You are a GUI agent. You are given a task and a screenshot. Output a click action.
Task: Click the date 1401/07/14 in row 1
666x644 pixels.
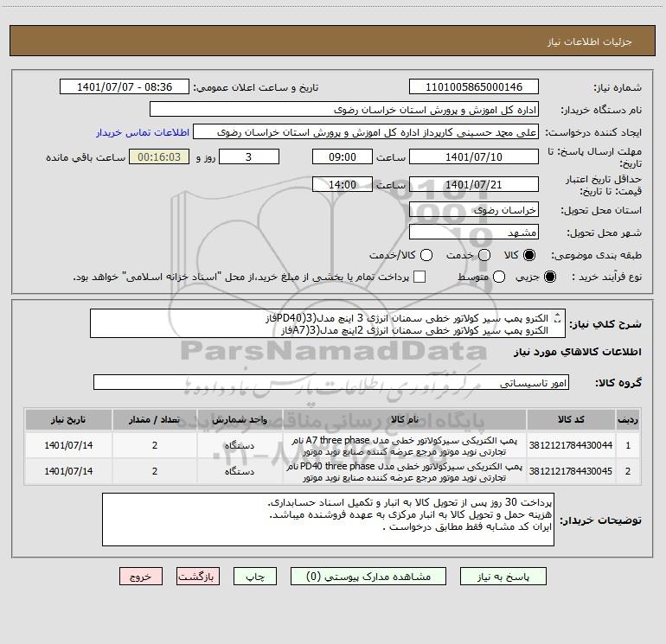point(68,445)
